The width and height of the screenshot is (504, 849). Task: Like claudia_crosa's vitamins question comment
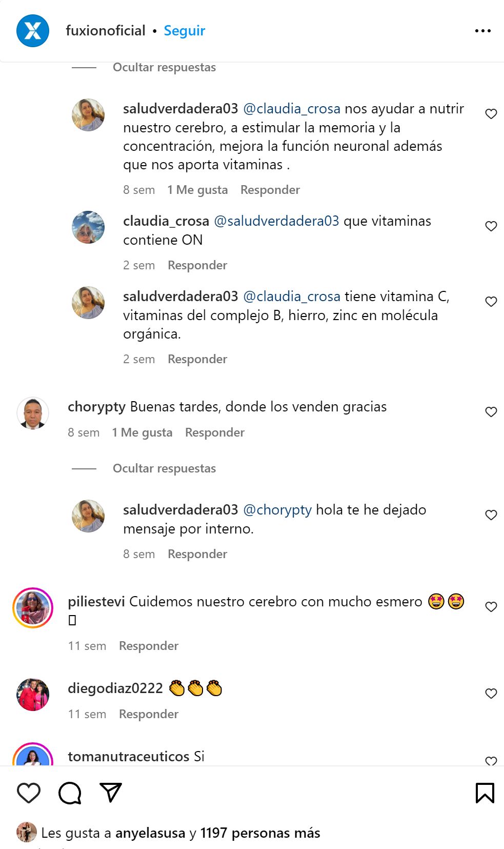(491, 226)
